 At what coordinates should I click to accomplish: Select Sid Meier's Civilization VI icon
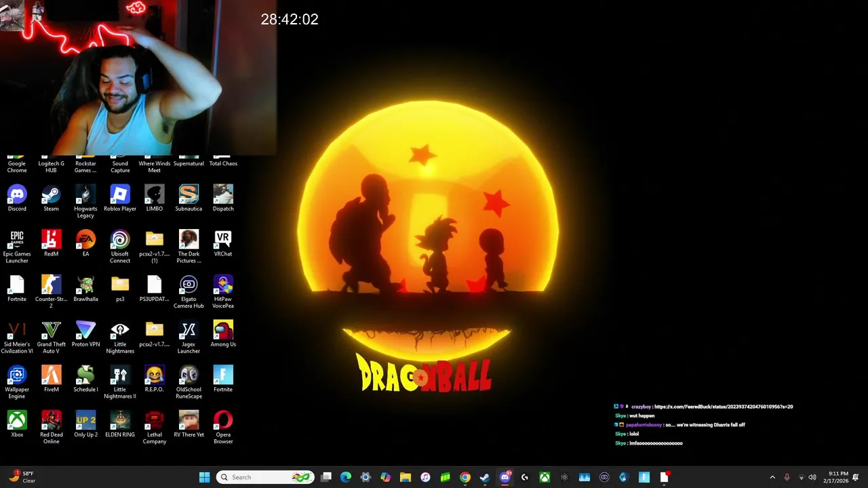pyautogui.click(x=17, y=338)
